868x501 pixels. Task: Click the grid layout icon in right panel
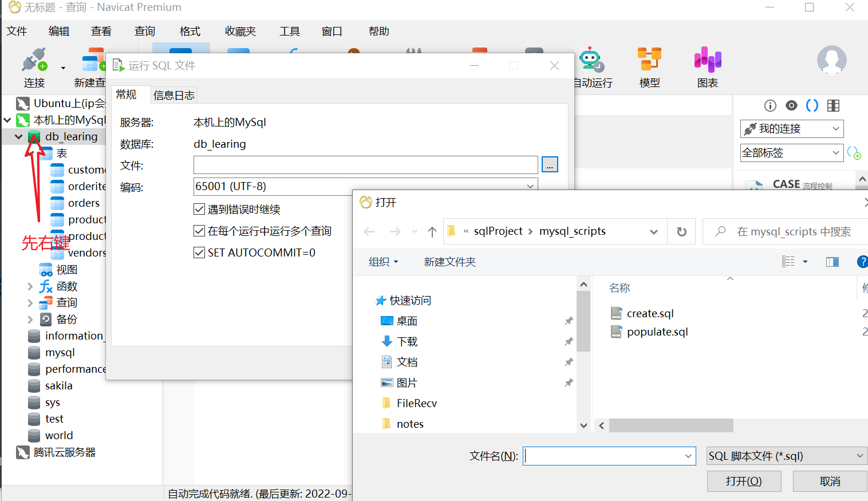click(833, 105)
